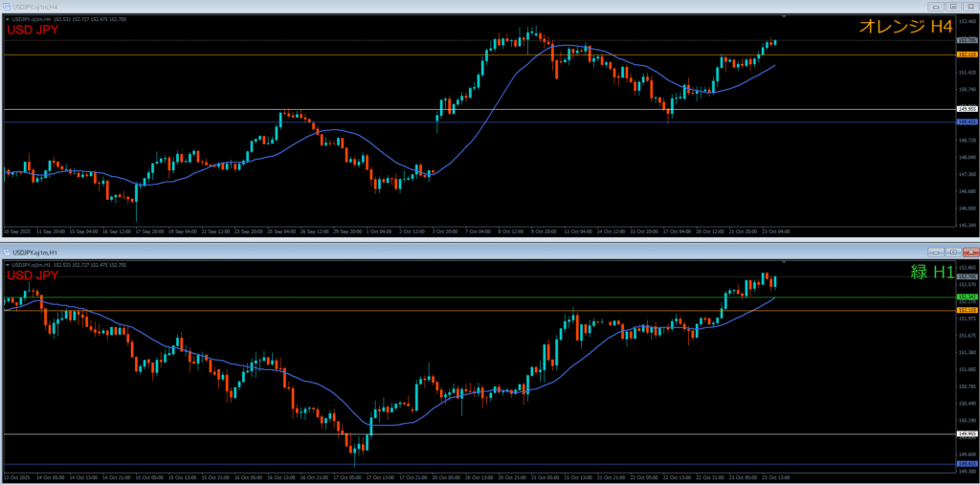Click the H1 chart window icon
980x485 pixels.
[7, 252]
